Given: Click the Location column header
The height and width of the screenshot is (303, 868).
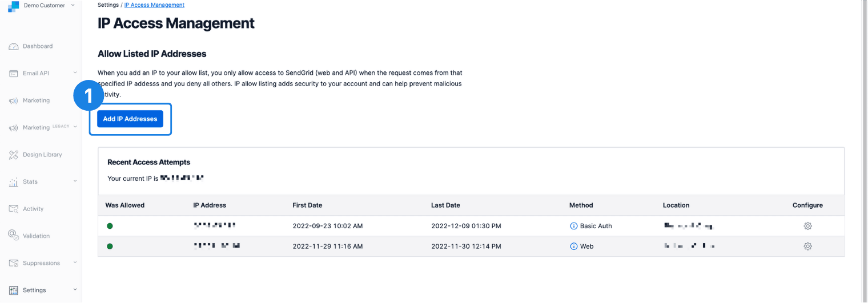Looking at the screenshot, I should pyautogui.click(x=676, y=205).
